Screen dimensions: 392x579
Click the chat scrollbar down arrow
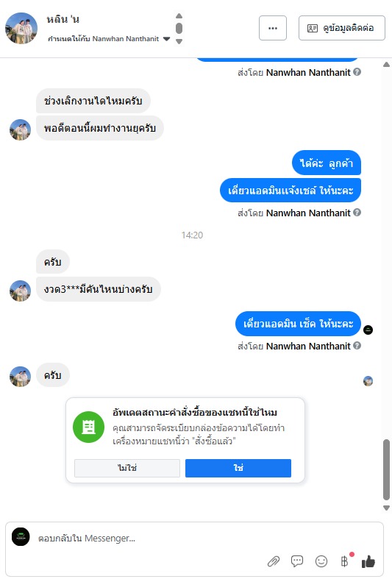coord(386,508)
